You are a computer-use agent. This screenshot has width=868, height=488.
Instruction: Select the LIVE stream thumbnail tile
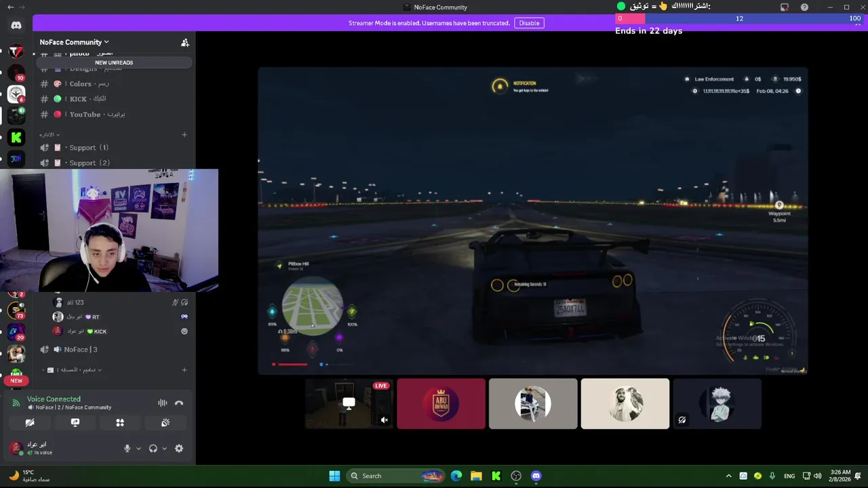pyautogui.click(x=349, y=403)
